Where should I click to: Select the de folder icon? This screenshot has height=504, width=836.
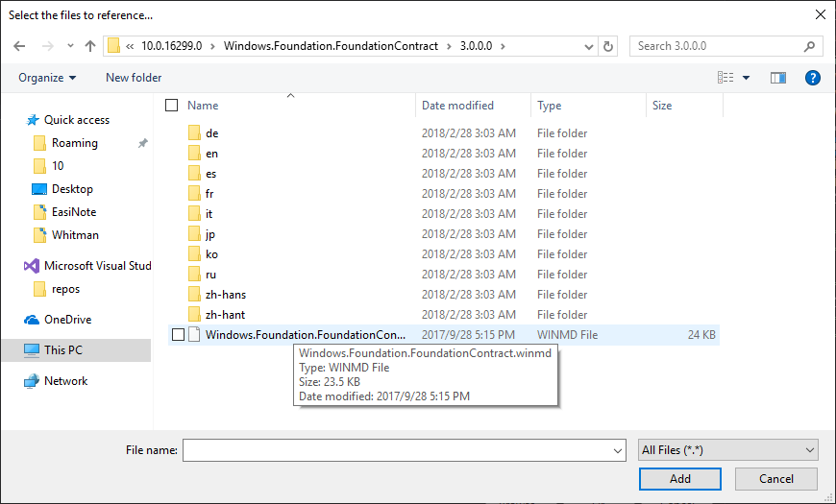(x=194, y=133)
